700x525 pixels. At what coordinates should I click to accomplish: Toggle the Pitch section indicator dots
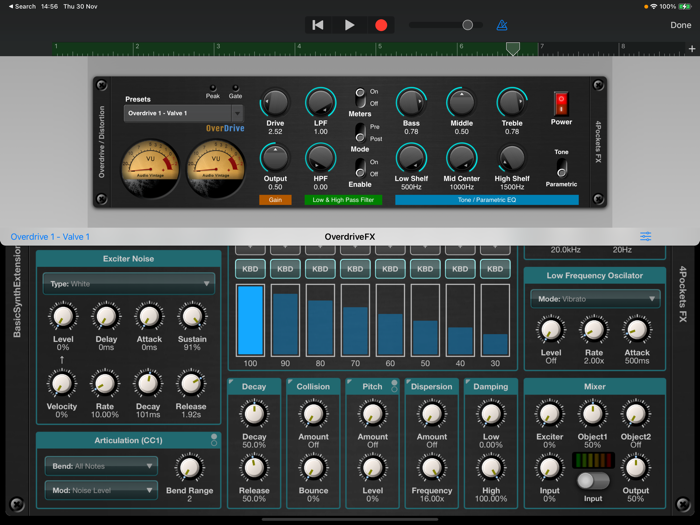coord(394,386)
